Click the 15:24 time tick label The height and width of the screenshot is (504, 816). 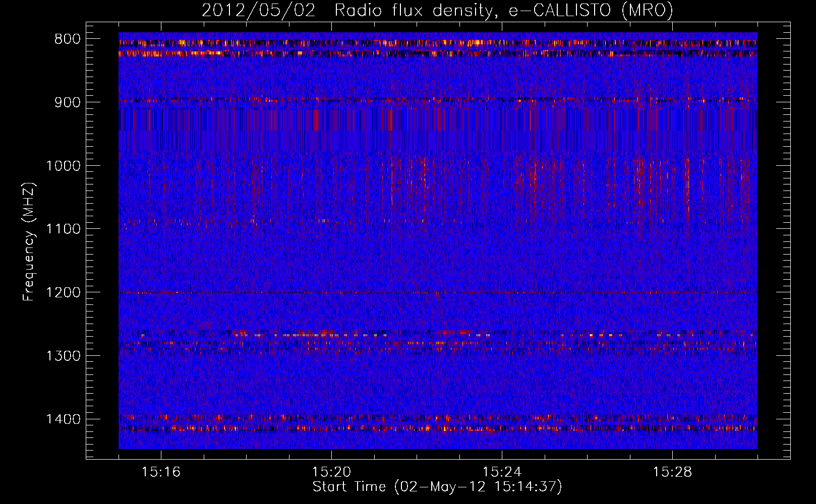(x=502, y=472)
